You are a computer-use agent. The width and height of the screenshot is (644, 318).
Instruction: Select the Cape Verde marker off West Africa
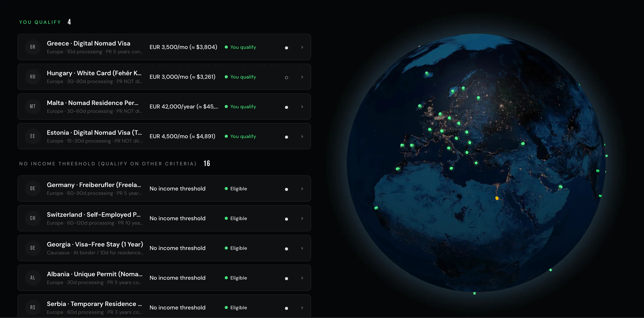click(x=376, y=208)
